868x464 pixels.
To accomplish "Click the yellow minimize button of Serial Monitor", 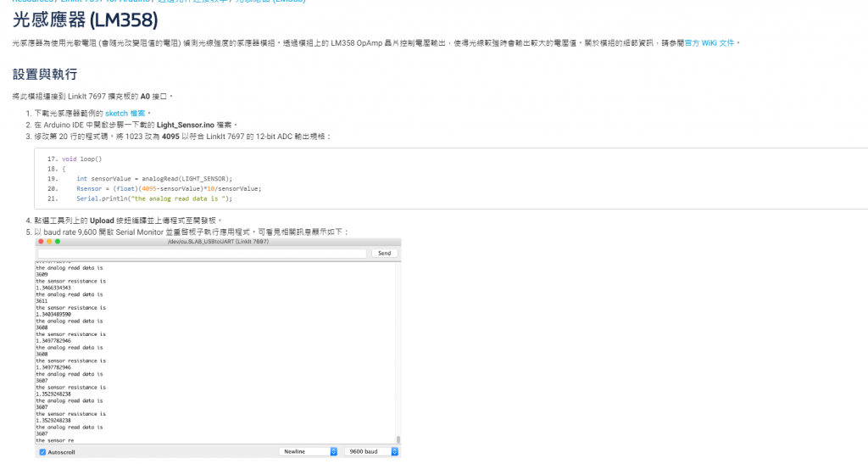I will click(x=48, y=242).
